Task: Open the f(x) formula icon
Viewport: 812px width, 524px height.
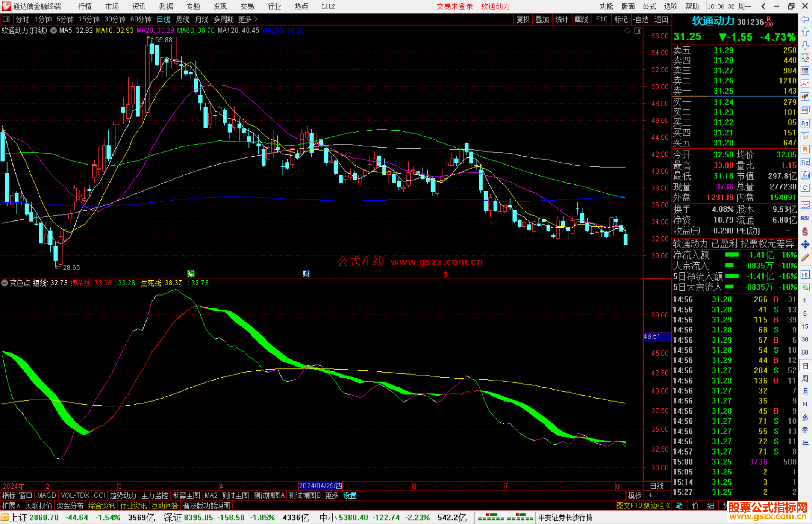Action: pyautogui.click(x=805, y=175)
